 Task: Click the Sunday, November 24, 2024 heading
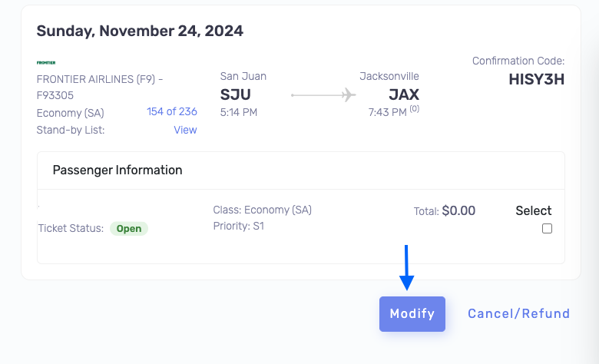140,31
